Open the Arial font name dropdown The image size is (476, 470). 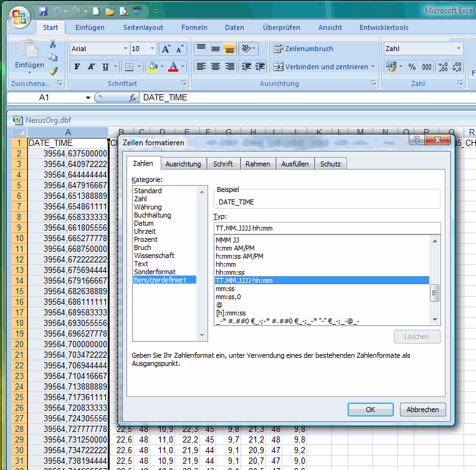tap(125, 49)
